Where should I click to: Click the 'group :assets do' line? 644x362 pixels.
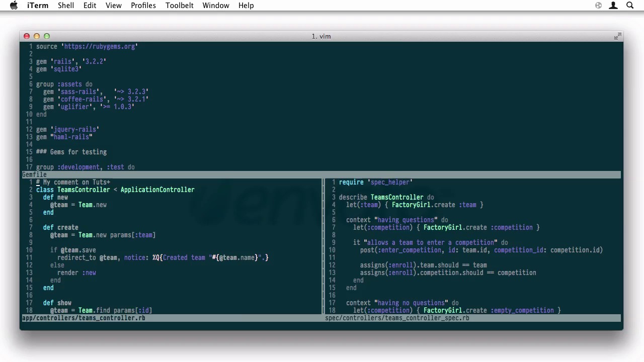click(64, 84)
